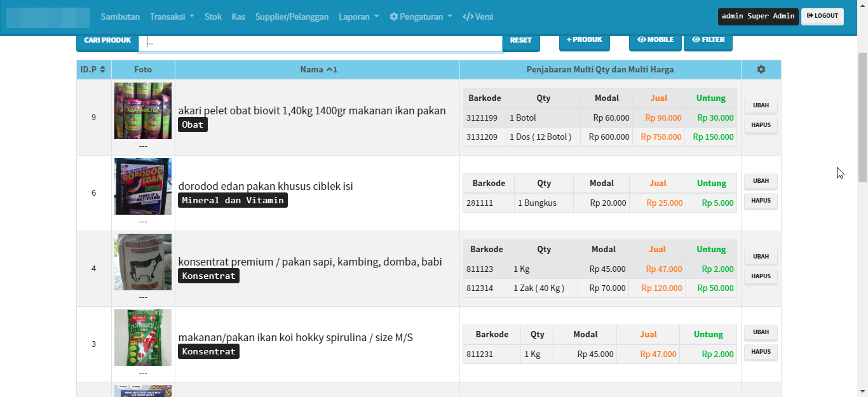Image resolution: width=868 pixels, height=397 pixels.
Task: Click the Versi code icon menu item
Action: point(478,17)
